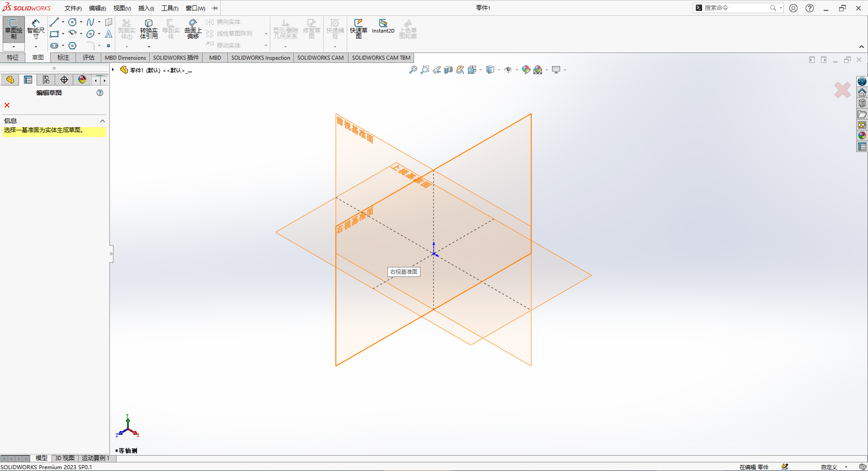The image size is (868, 471).
Task: Switch to the 3D 视图 tab at bottom
Action: coord(64,458)
